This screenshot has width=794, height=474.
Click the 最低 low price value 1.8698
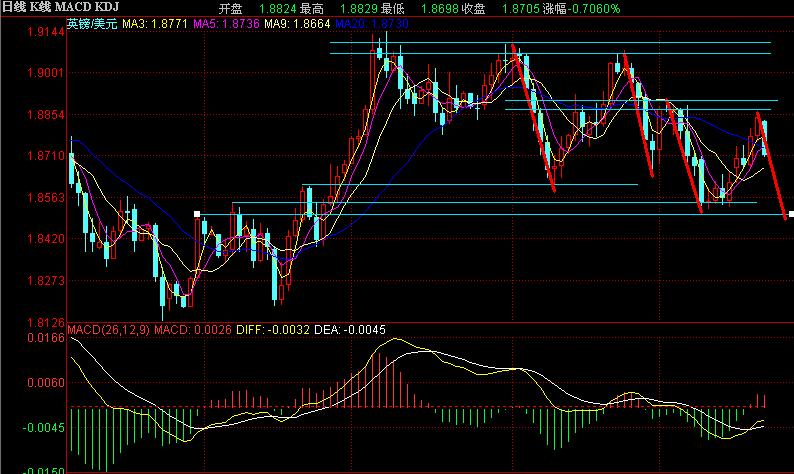(440, 9)
